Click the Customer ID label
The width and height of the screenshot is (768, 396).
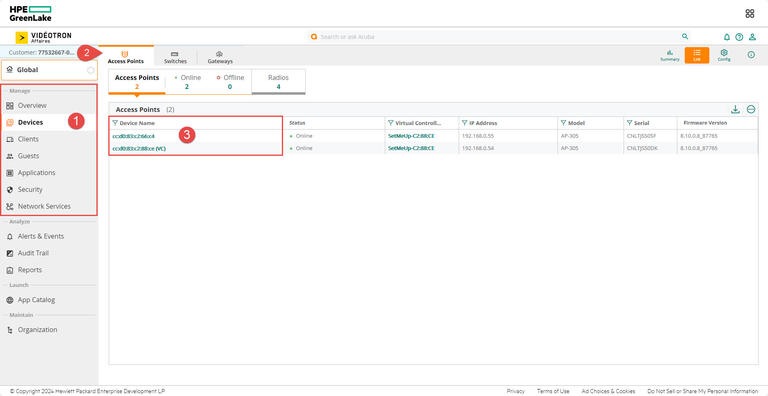(x=42, y=52)
